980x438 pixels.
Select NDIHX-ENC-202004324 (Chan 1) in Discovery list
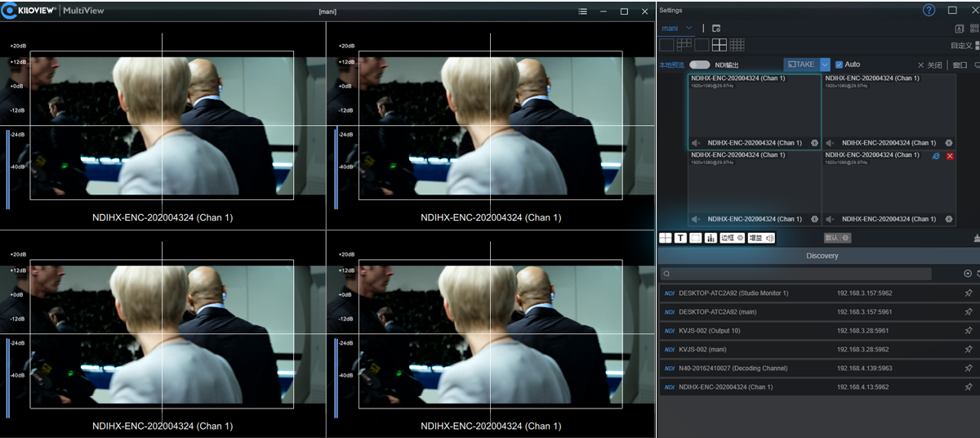[x=818, y=387]
